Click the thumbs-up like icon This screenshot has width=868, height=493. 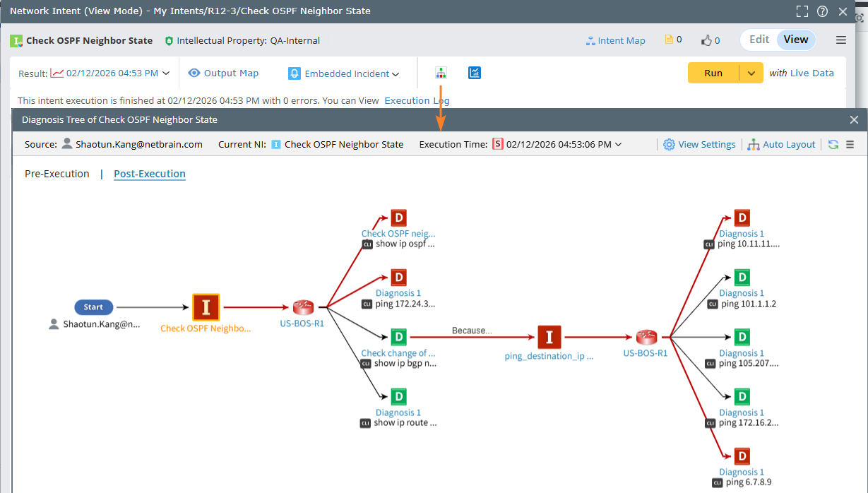[710, 40]
